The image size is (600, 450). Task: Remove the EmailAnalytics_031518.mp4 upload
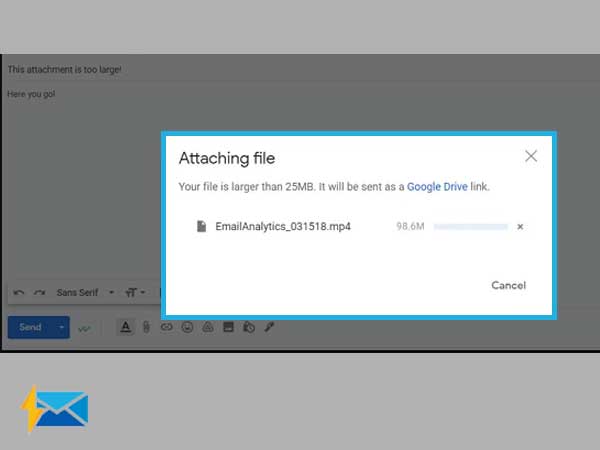[x=520, y=227]
